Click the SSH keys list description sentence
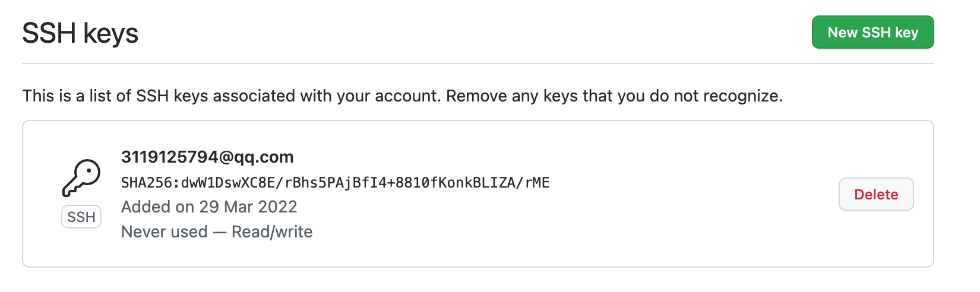 [403, 96]
